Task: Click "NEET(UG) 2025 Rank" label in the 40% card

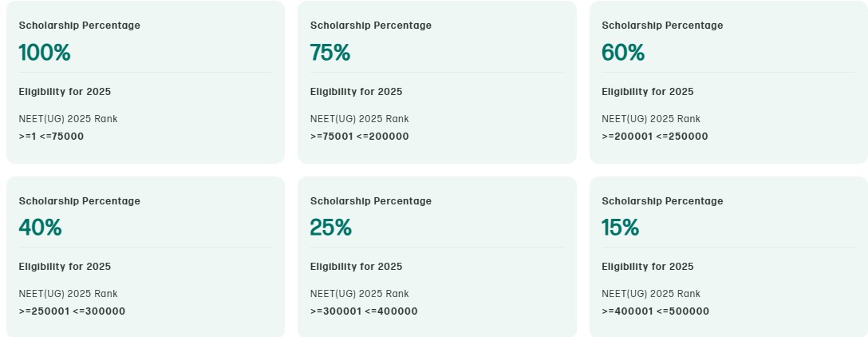Action: point(68,294)
